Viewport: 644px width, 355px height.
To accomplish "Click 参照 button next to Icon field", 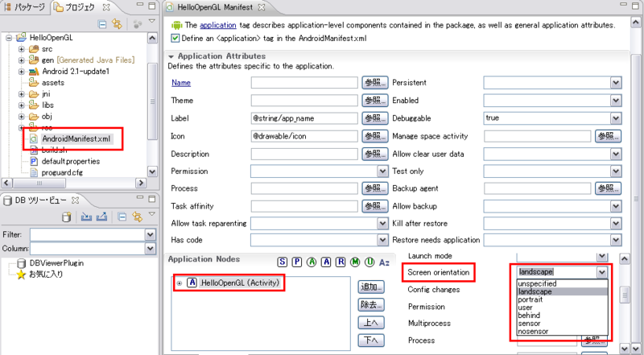I will [x=375, y=136].
